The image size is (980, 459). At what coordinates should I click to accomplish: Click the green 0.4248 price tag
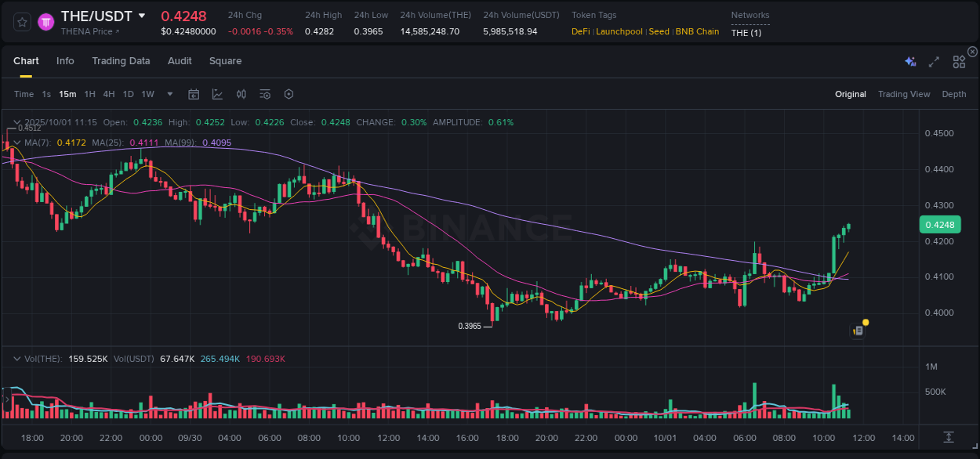[x=939, y=224]
